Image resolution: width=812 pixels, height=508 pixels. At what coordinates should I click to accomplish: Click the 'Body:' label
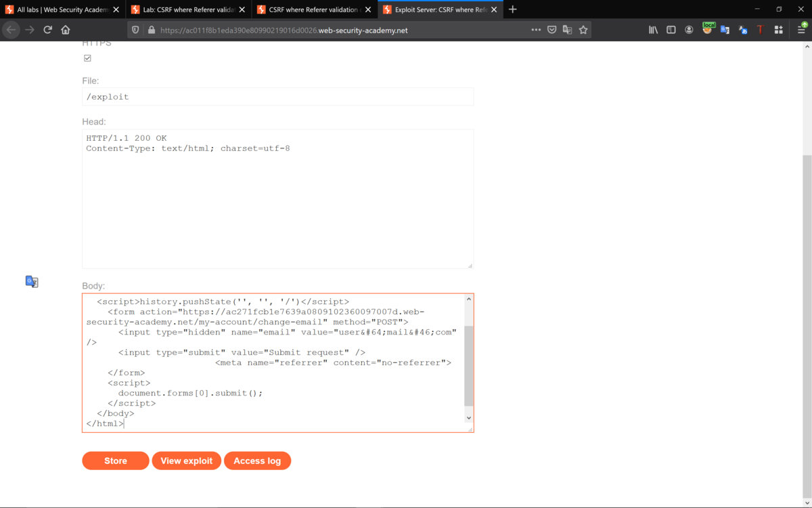pyautogui.click(x=93, y=286)
